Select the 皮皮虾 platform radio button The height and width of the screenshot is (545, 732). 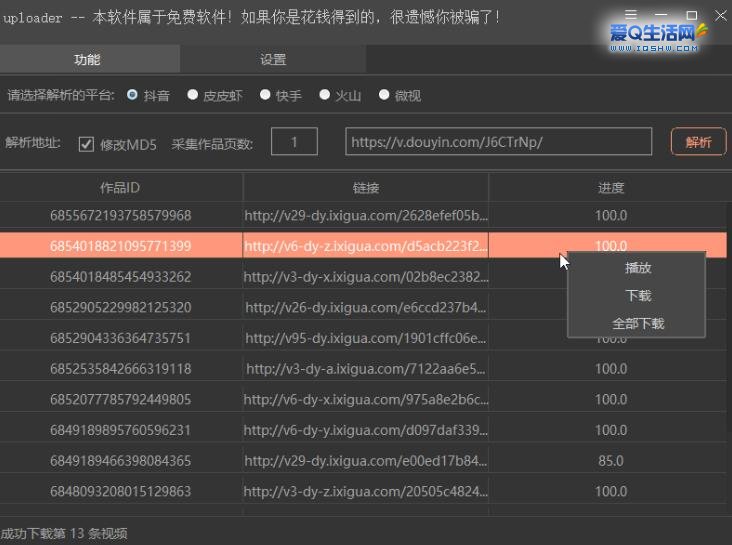[x=192, y=95]
